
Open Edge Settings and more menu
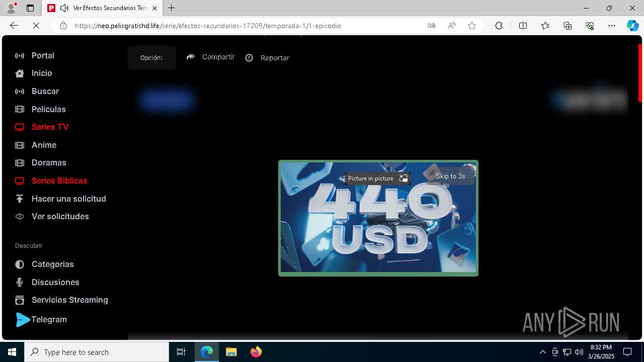(612, 26)
